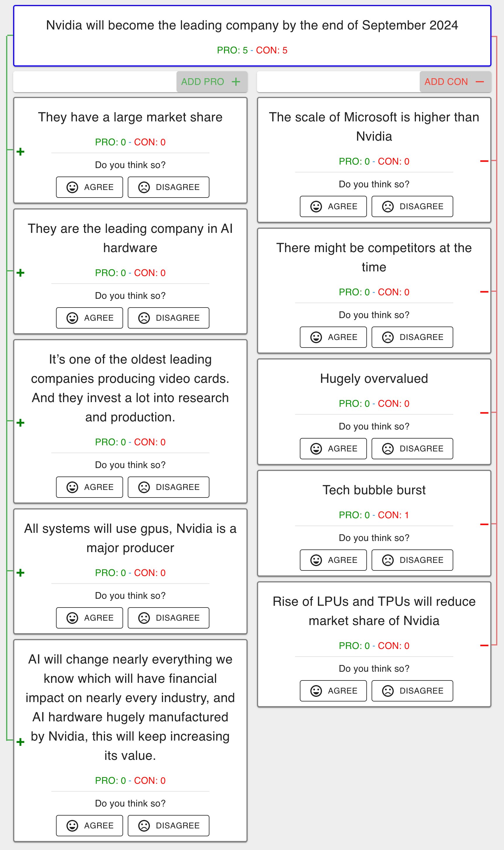The image size is (504, 850).
Task: Select the main Nvidia claim card at top
Action: [252, 36]
